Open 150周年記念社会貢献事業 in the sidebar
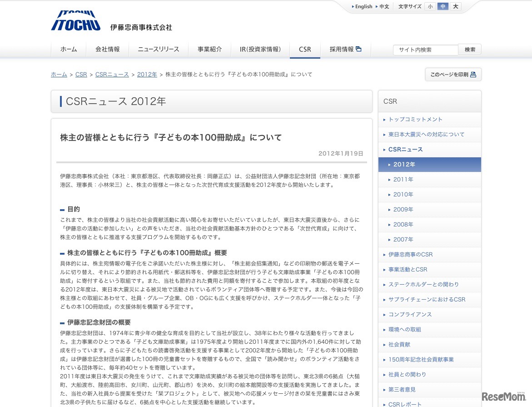Viewport: 532px width, 407px height. coord(429,359)
